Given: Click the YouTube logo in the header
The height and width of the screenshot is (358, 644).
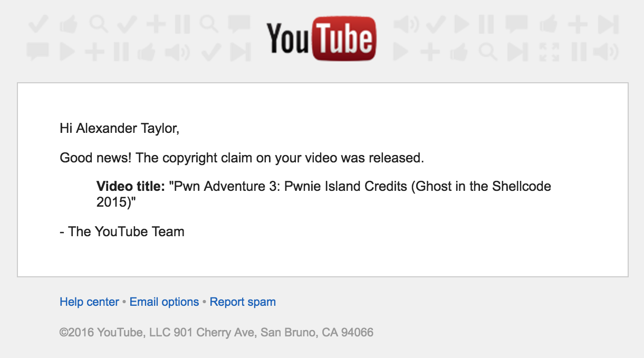Looking at the screenshot, I should [321, 38].
